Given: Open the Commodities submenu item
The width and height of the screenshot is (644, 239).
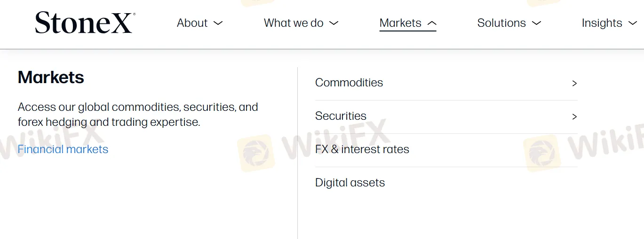Looking at the screenshot, I should tap(446, 83).
